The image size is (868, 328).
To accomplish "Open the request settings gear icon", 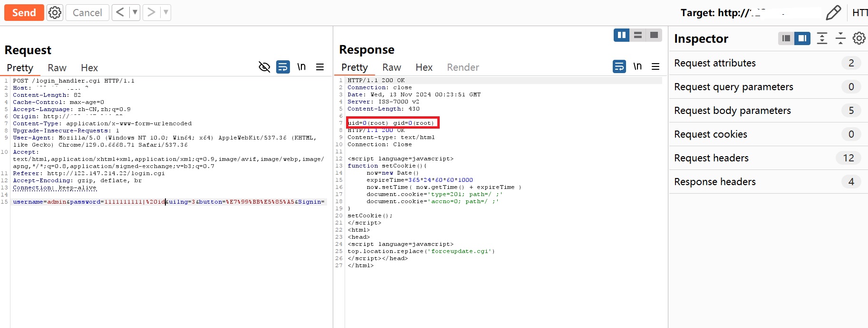I will pyautogui.click(x=55, y=12).
